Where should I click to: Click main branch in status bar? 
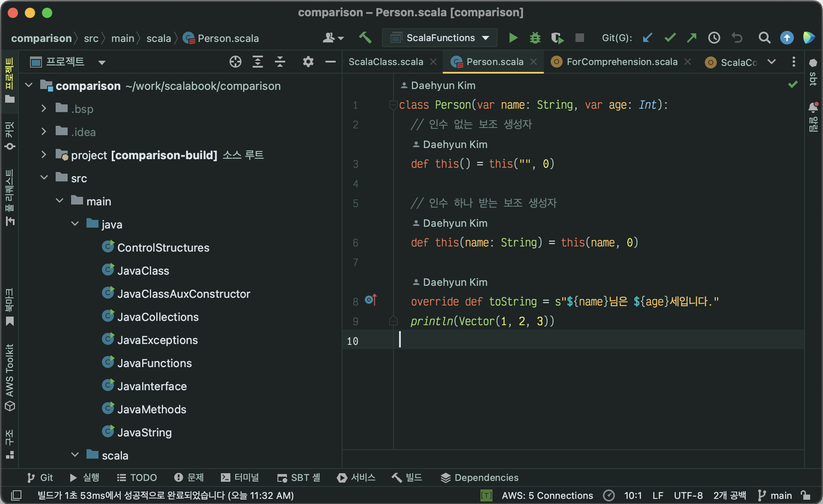(x=775, y=495)
